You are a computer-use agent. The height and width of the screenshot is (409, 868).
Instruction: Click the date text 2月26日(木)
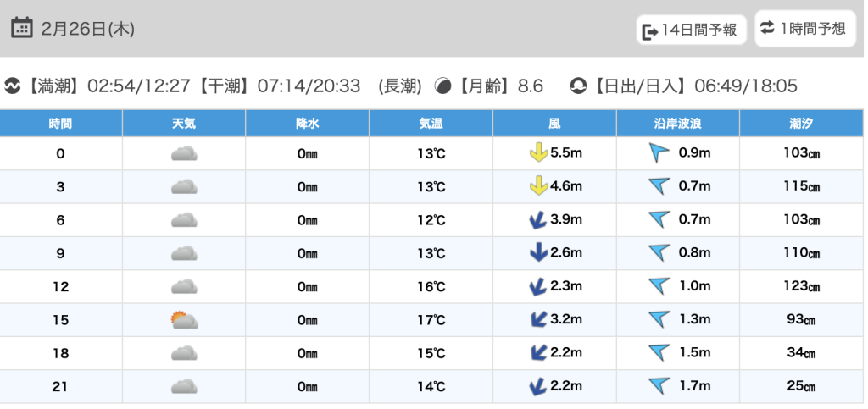pos(87,29)
